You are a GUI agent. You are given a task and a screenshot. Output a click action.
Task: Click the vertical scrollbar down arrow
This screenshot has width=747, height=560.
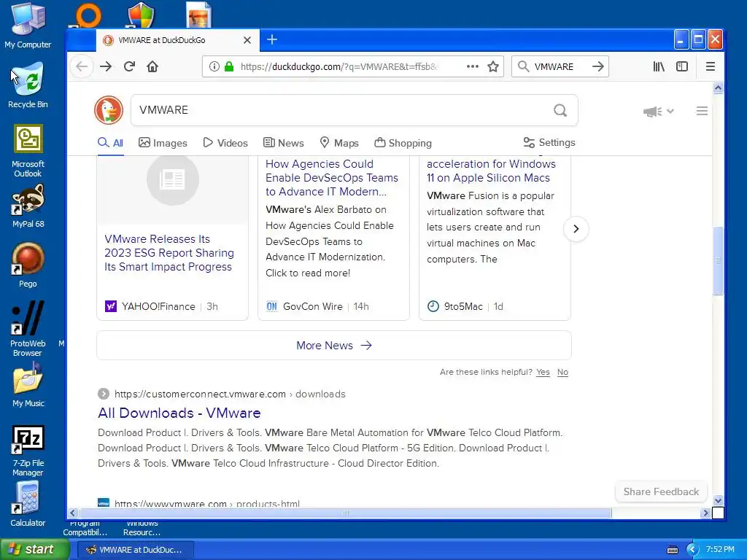pyautogui.click(x=718, y=500)
